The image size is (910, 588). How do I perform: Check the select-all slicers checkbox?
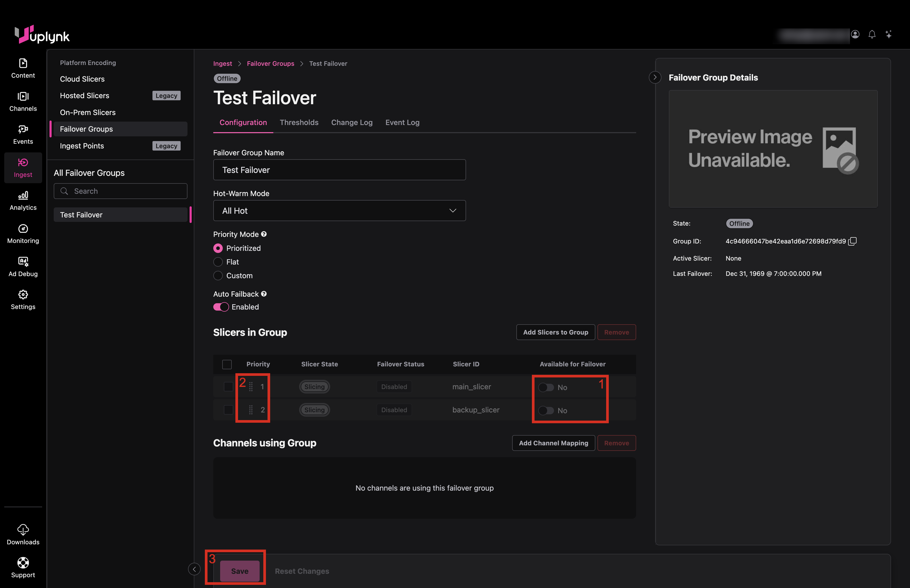227,364
